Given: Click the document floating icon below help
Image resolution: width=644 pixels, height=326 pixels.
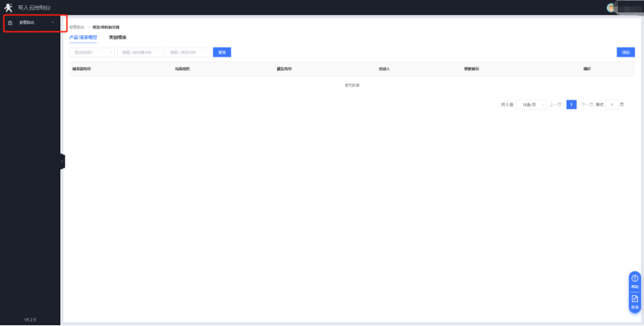Looking at the screenshot, I should click(634, 298).
